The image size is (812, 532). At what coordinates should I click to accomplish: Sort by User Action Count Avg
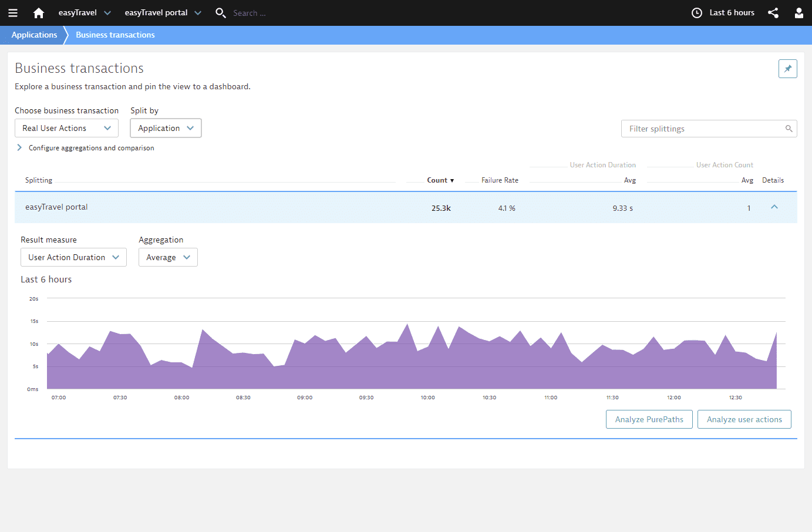(x=747, y=180)
